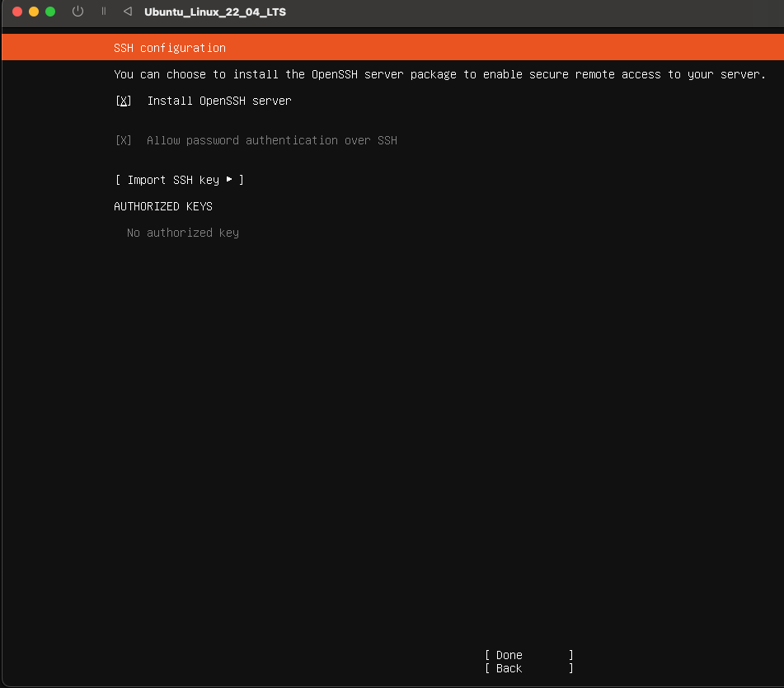The image size is (784, 688).
Task: Click the SSH configuration header
Action: coord(170,48)
